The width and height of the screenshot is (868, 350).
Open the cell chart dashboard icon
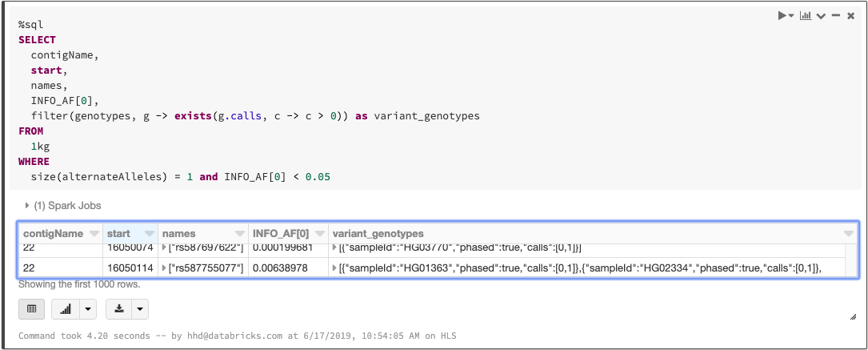(805, 16)
